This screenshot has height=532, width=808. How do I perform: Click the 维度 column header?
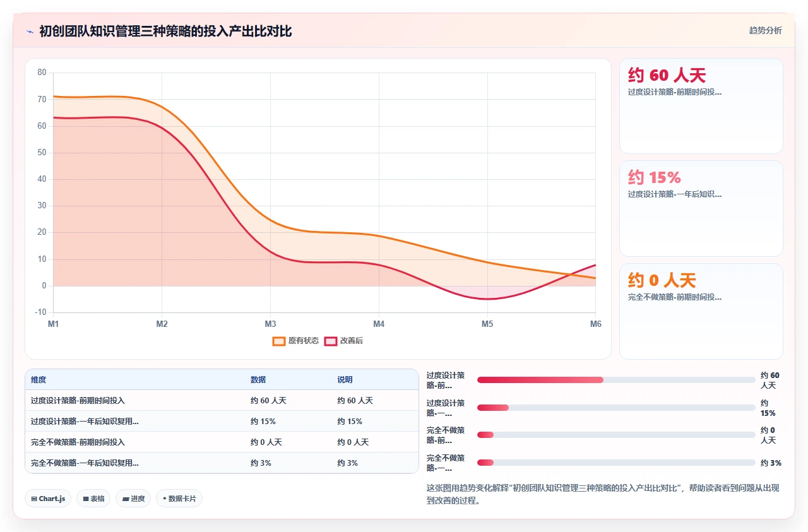[x=39, y=380]
